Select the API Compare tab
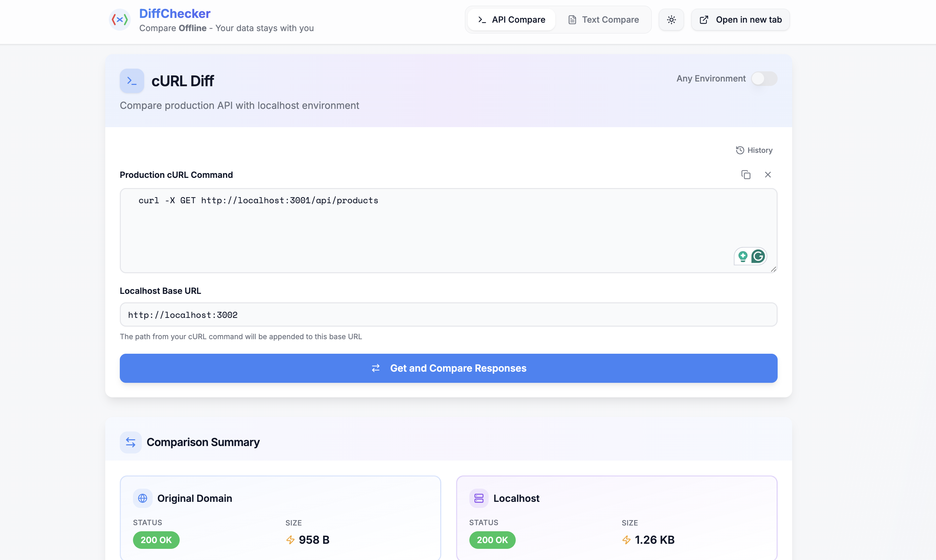The width and height of the screenshot is (936, 560). coord(511,19)
